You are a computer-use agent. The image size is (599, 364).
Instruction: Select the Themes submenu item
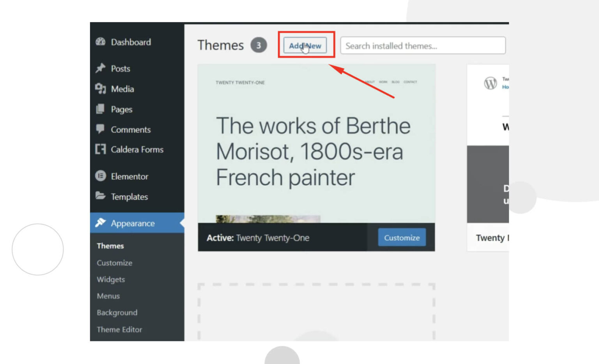click(110, 246)
